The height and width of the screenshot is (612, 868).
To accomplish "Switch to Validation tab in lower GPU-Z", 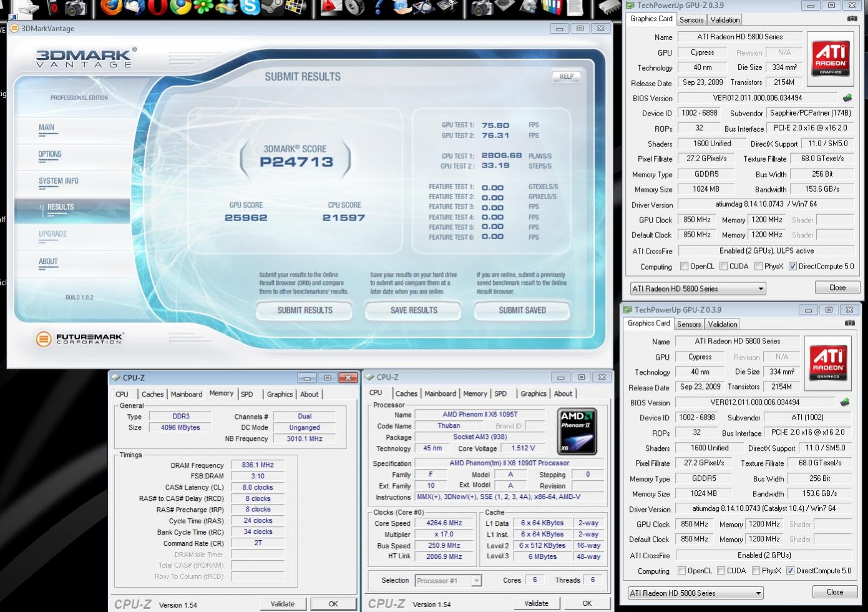I will click(723, 324).
